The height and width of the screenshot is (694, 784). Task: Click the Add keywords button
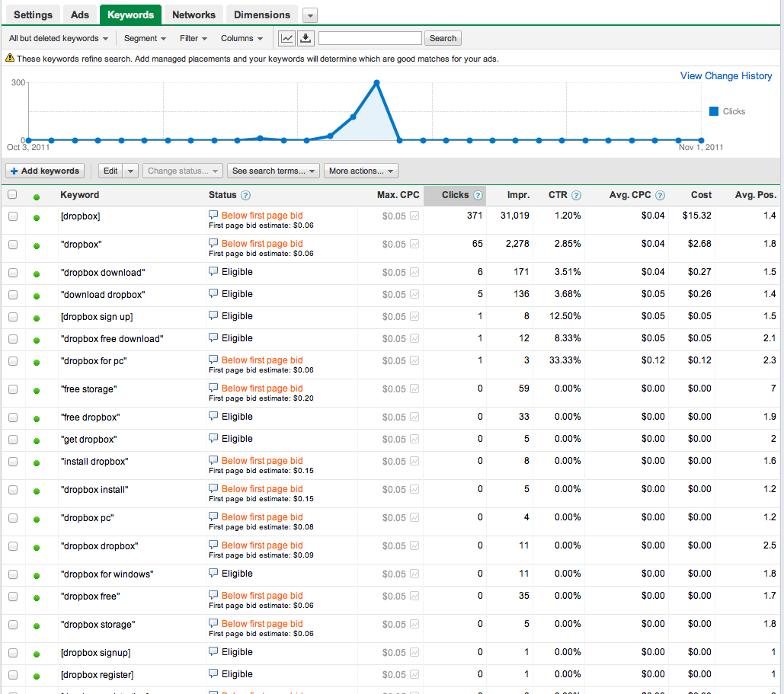point(45,171)
